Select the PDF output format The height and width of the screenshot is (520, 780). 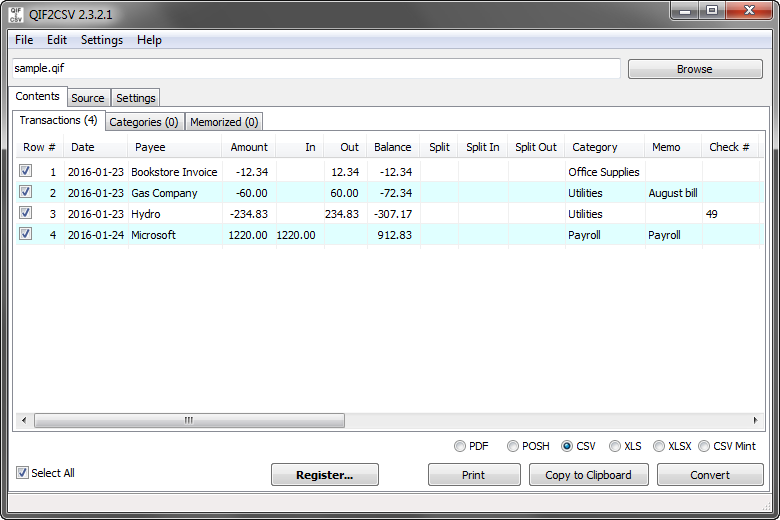tap(460, 446)
